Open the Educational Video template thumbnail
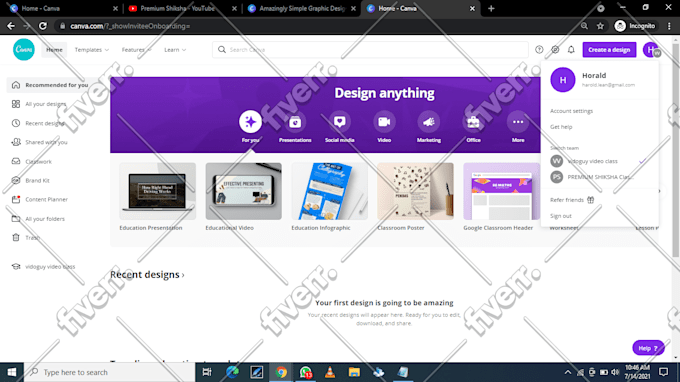 pos(244,191)
